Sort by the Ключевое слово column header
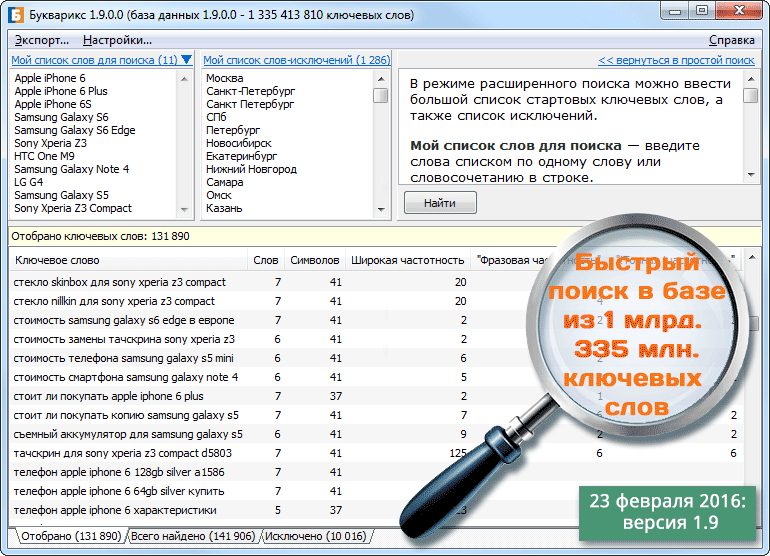This screenshot has width=770, height=556. click(57, 260)
